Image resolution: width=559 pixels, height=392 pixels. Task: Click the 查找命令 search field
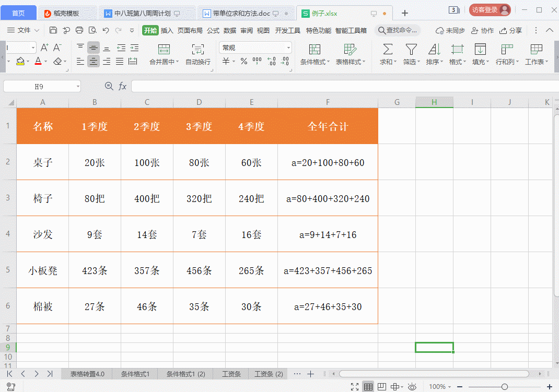pos(398,31)
